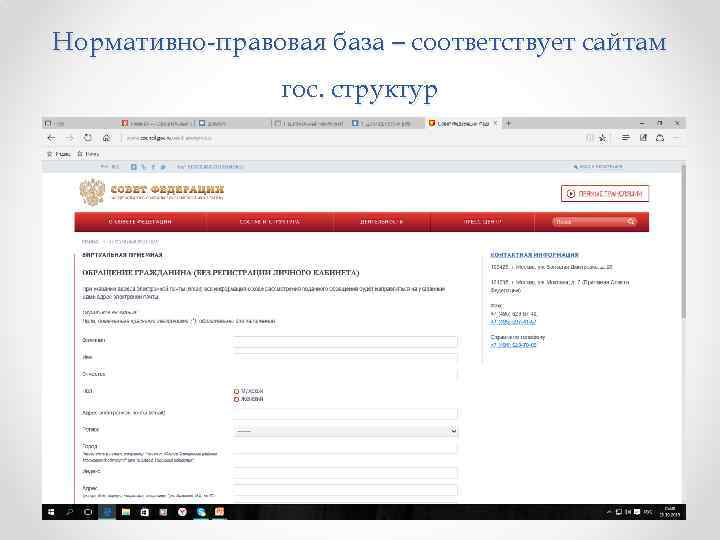Select the Мужской radio button

click(x=236, y=392)
